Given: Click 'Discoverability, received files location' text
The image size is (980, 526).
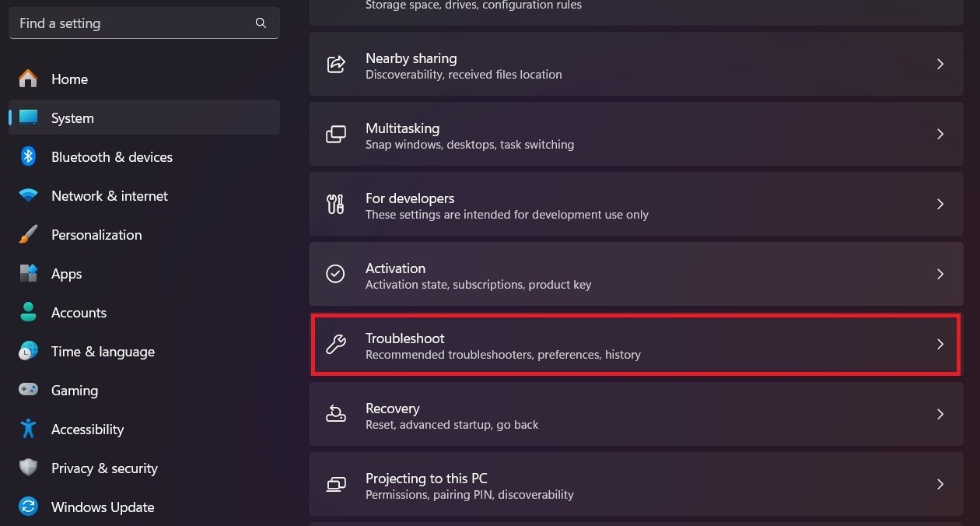Looking at the screenshot, I should [464, 75].
